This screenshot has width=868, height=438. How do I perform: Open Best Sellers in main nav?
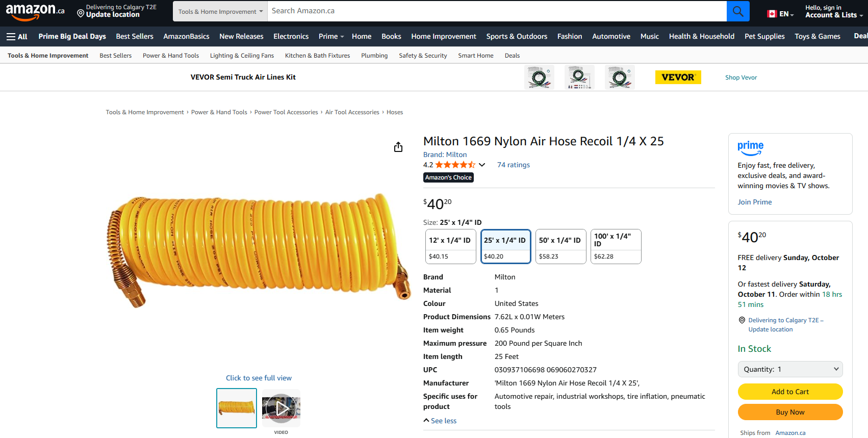135,36
